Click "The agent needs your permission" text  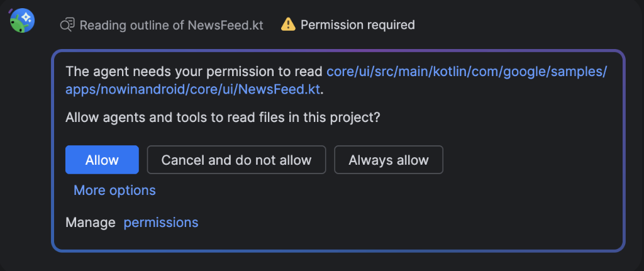pyautogui.click(x=194, y=71)
